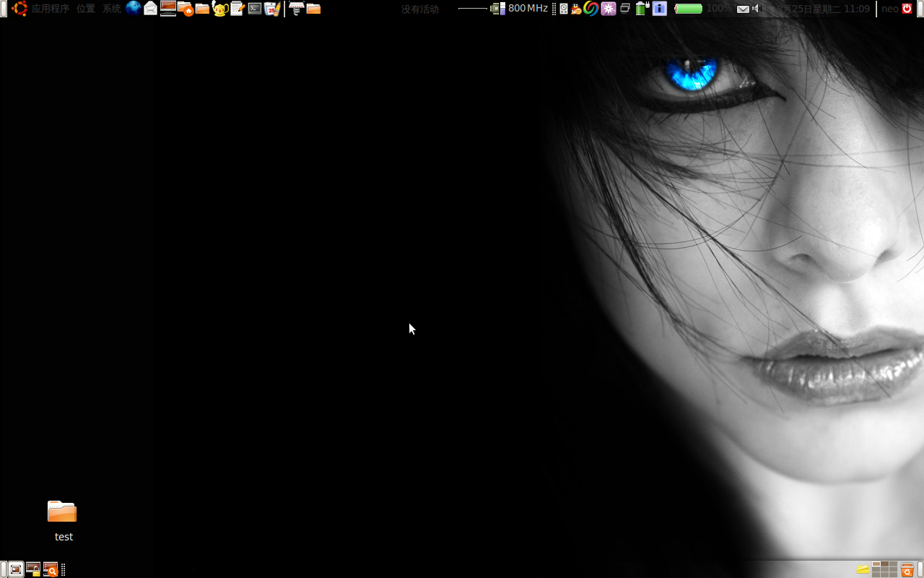Viewport: 924px width, 578px height.
Task: Click the Ubuntu logo icon
Action: 19,9
